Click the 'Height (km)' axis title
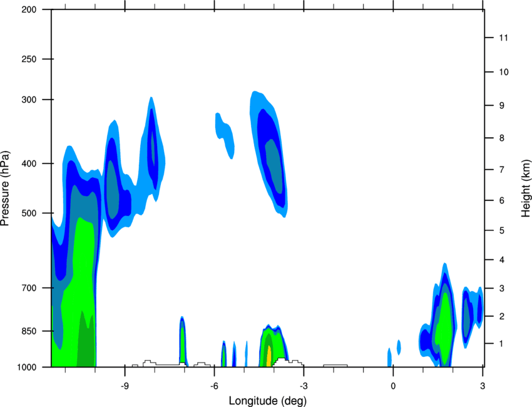The height and width of the screenshot is (407, 532). [526, 188]
